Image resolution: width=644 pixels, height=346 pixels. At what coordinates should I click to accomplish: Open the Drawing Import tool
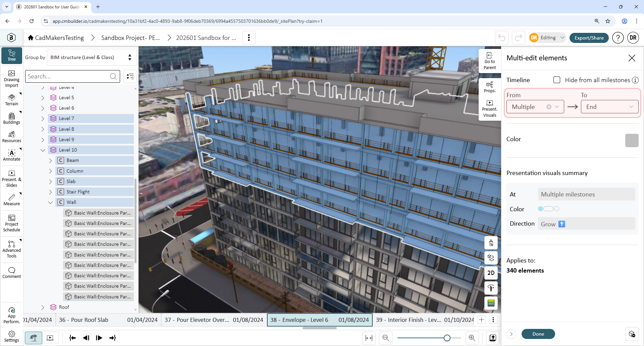(x=12, y=79)
